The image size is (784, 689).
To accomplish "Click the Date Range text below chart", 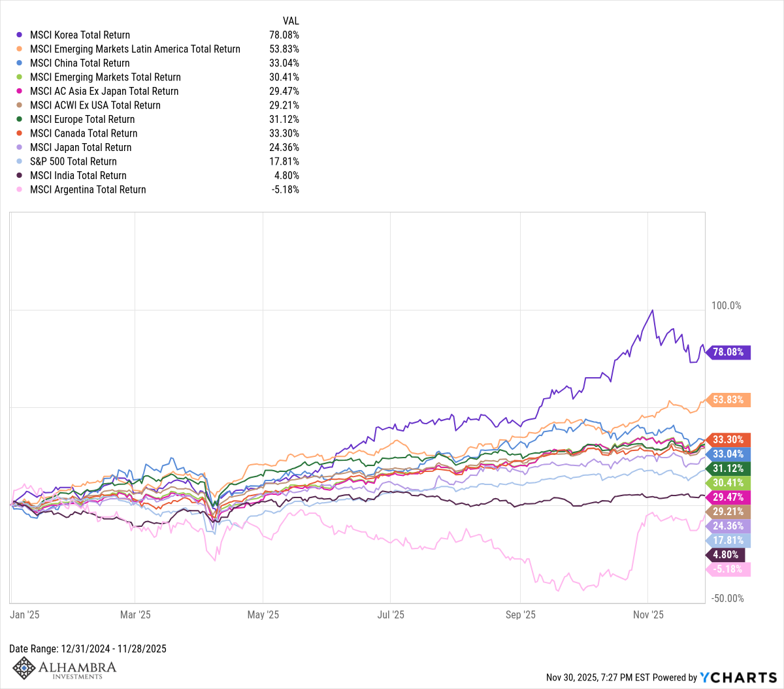I will coord(88,649).
